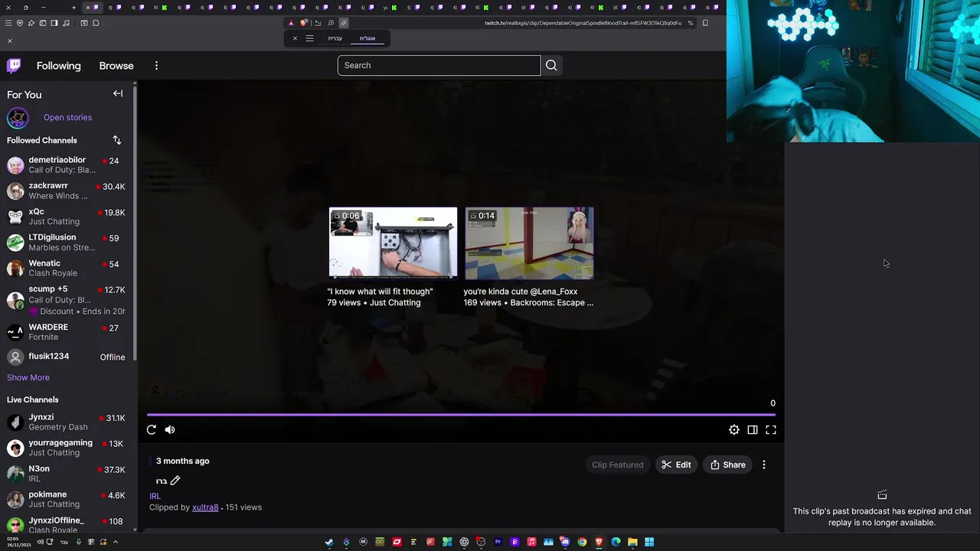Viewport: 980px width, 551px height.
Task: Open stories link
Action: tap(67, 117)
